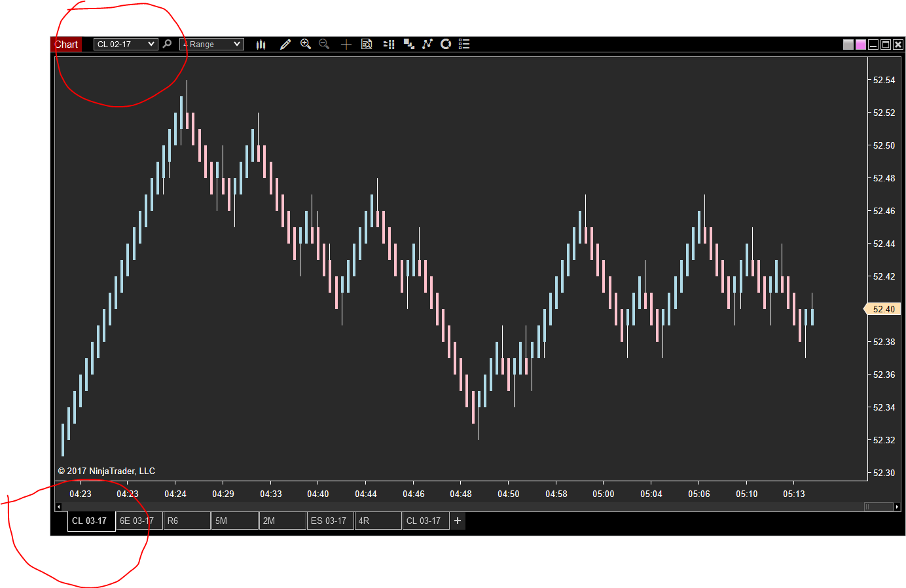Open the strategies circular icon
Screen dimensions: 906x588
[x=446, y=44]
